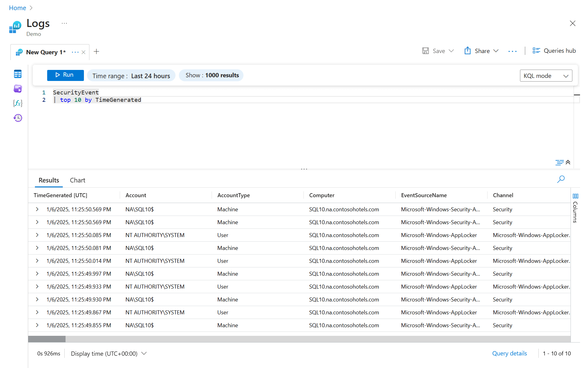
Task: Open the Queries sidebar icon
Action: [x=18, y=89]
